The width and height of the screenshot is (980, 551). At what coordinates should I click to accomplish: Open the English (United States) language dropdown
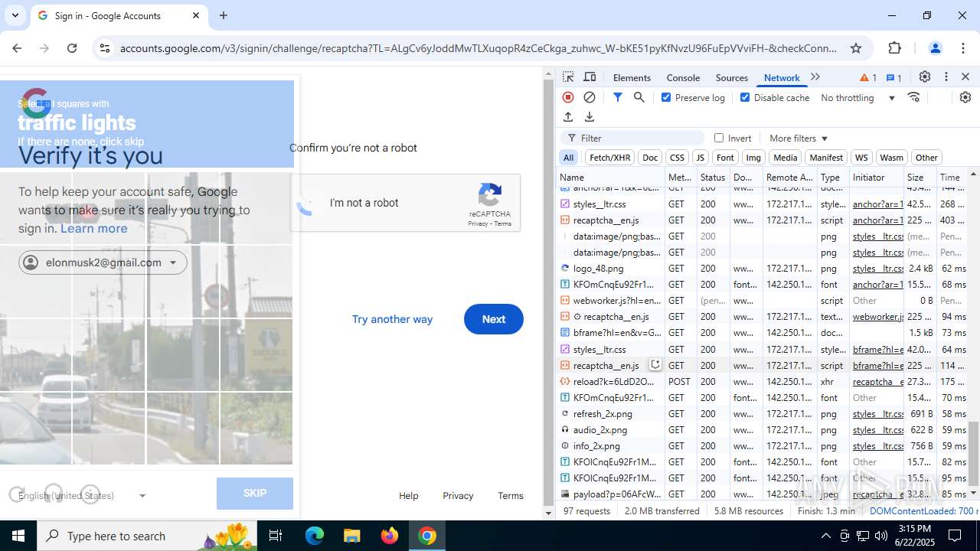[x=81, y=496]
